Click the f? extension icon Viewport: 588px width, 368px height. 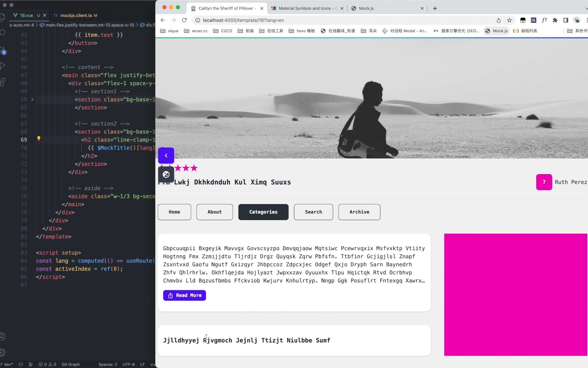(x=544, y=20)
